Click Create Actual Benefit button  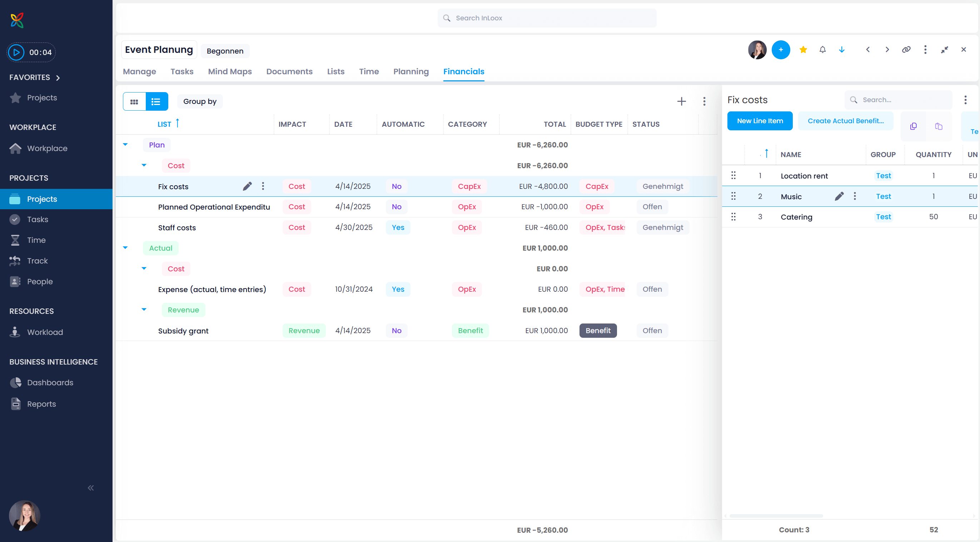tap(845, 121)
